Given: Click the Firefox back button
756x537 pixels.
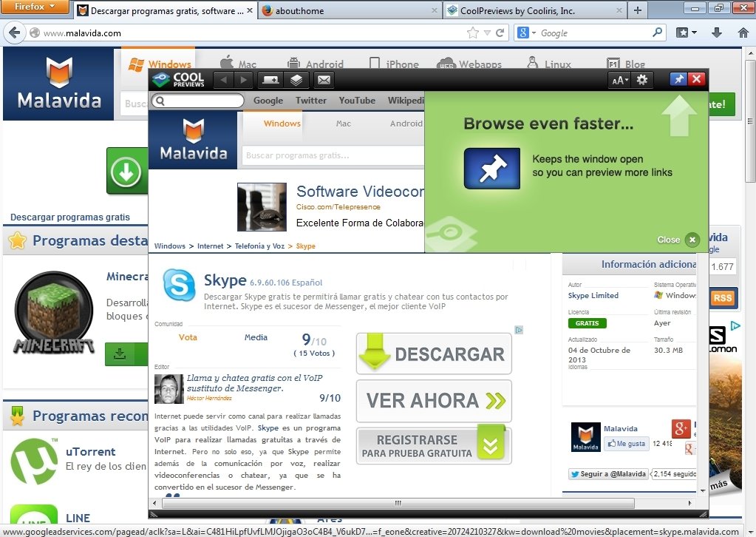Looking at the screenshot, I should click(15, 33).
